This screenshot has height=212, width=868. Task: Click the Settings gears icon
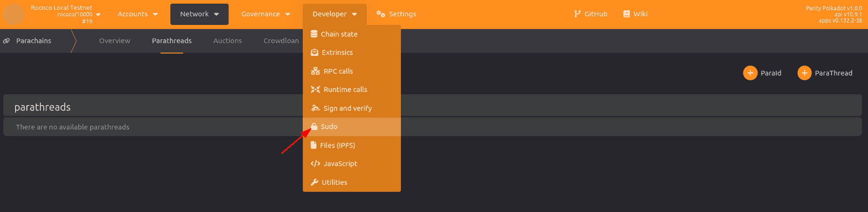(x=381, y=14)
